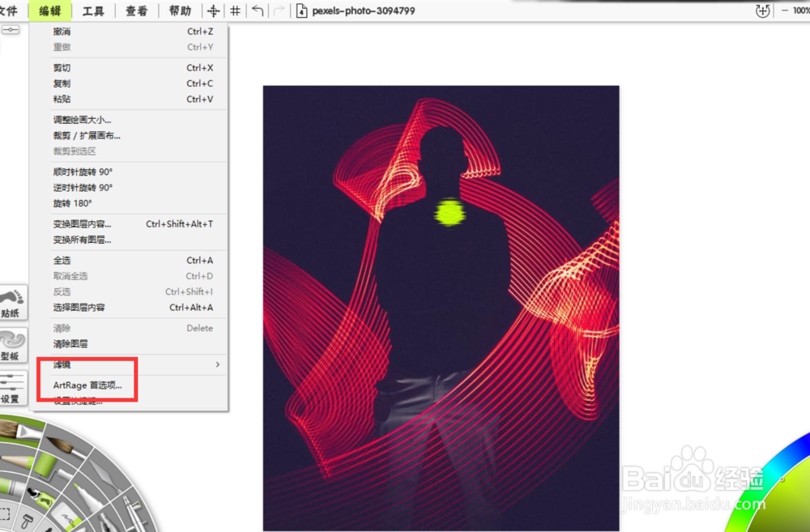The height and width of the screenshot is (532, 810).
Task: Open the 贴纸 stickers panel
Action: (x=12, y=302)
